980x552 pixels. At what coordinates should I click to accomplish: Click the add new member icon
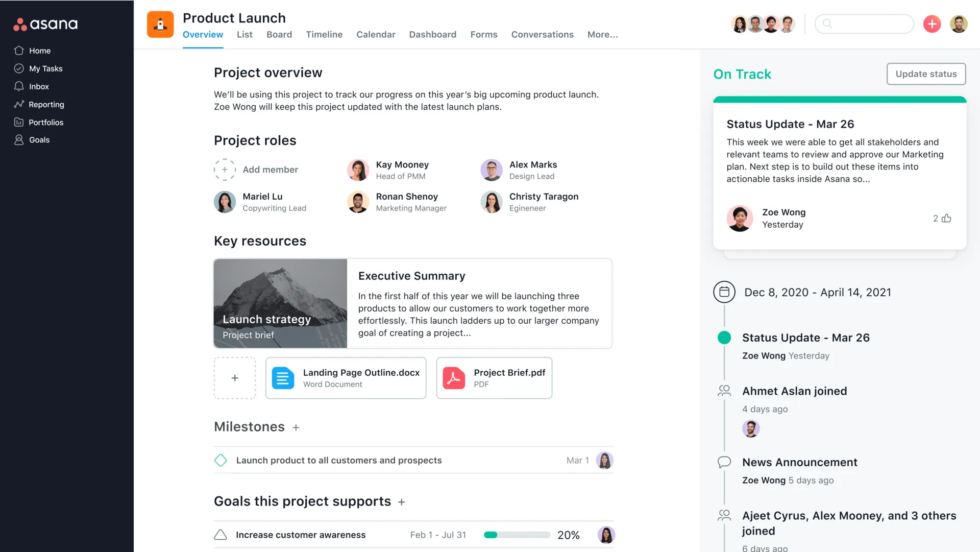225,170
